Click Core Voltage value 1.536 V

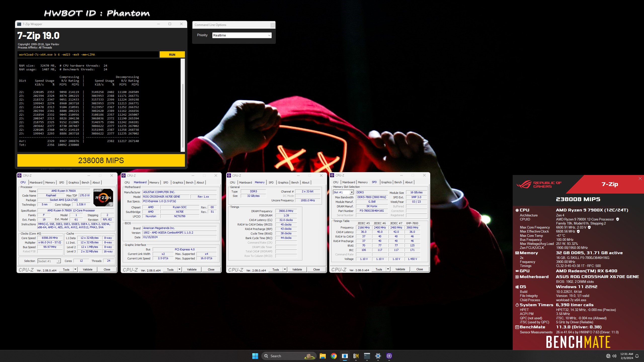pyautogui.click(x=81, y=204)
